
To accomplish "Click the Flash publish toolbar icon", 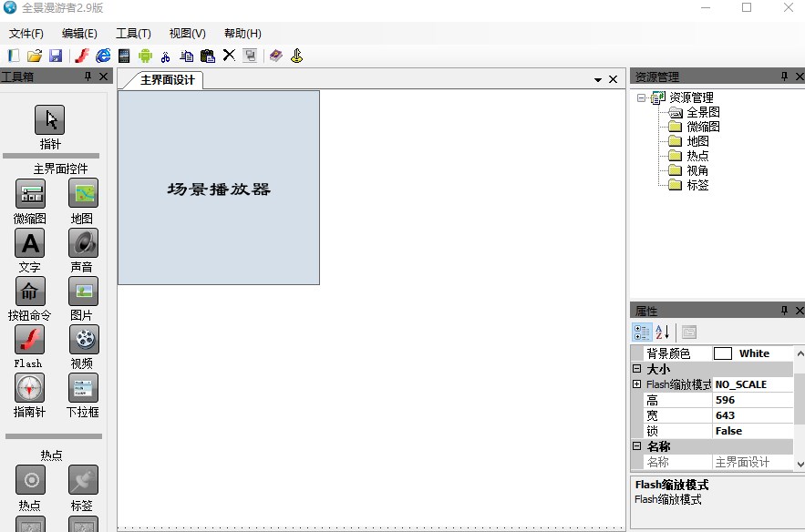I will 82,56.
